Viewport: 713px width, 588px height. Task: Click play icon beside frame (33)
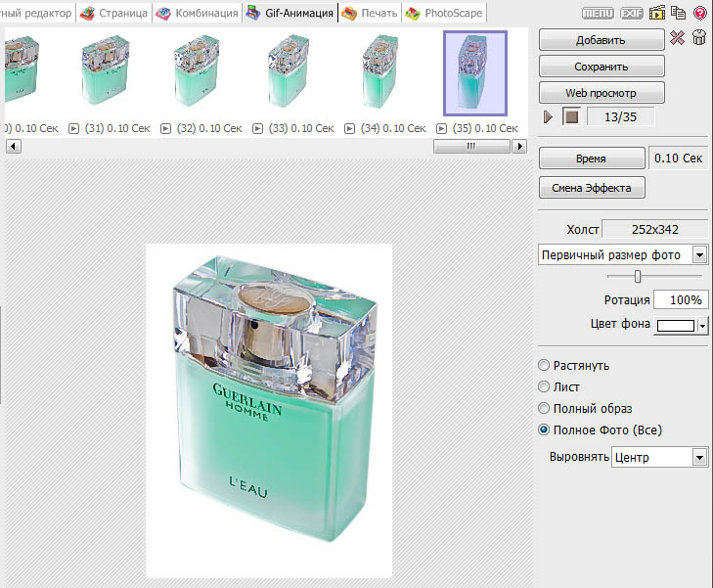(257, 129)
